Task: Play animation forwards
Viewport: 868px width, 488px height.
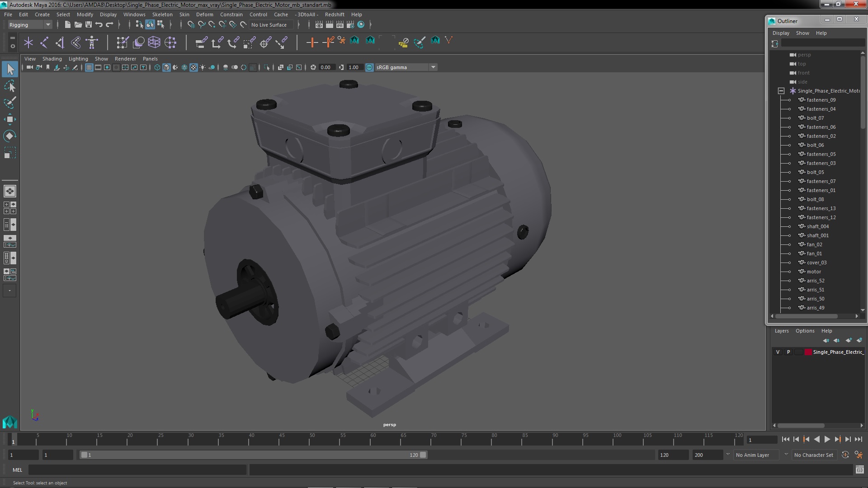Action: (x=827, y=439)
